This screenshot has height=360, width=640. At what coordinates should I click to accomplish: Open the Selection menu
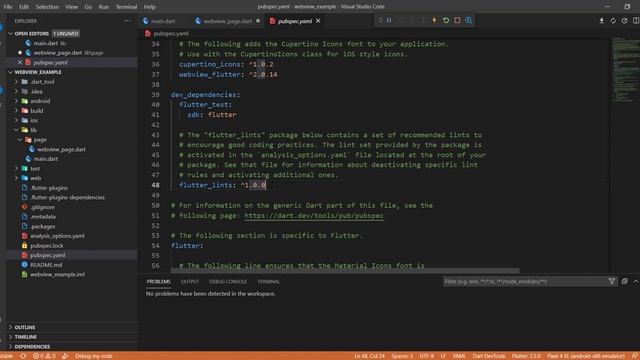point(47,7)
